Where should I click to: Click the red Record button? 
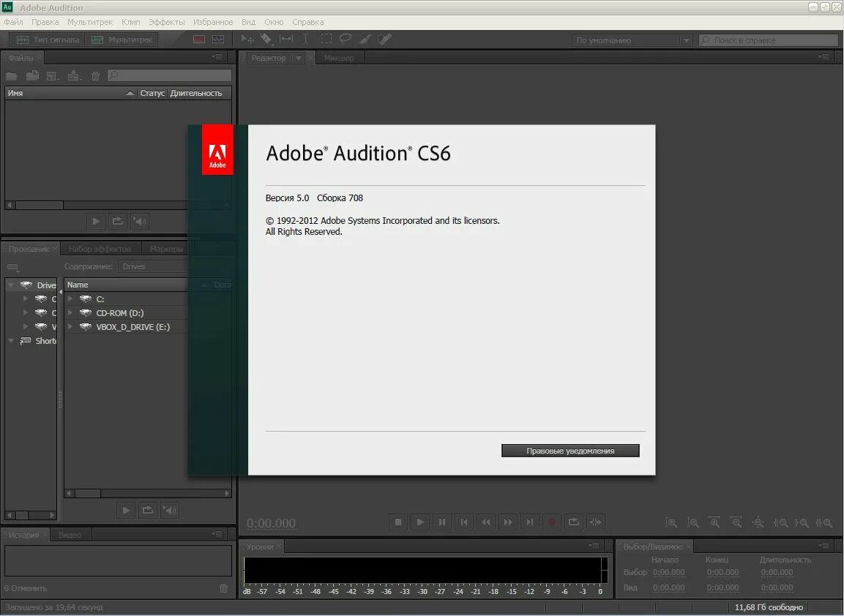tap(552, 522)
